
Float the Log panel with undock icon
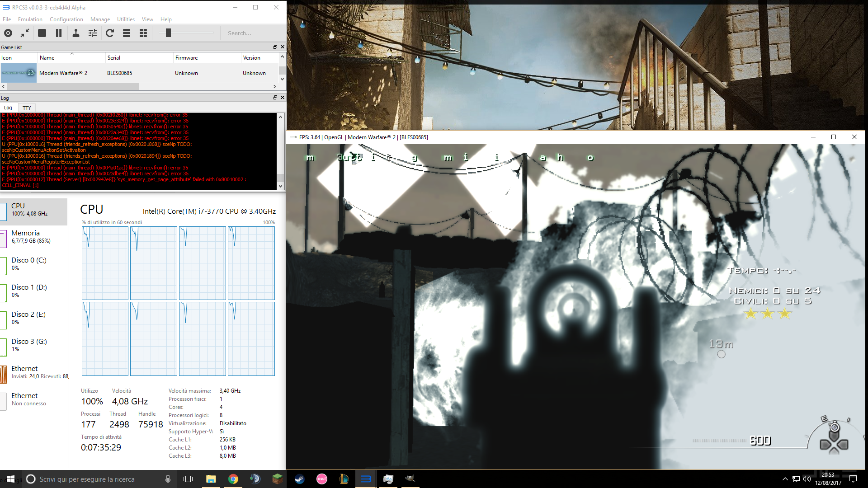pos(275,98)
